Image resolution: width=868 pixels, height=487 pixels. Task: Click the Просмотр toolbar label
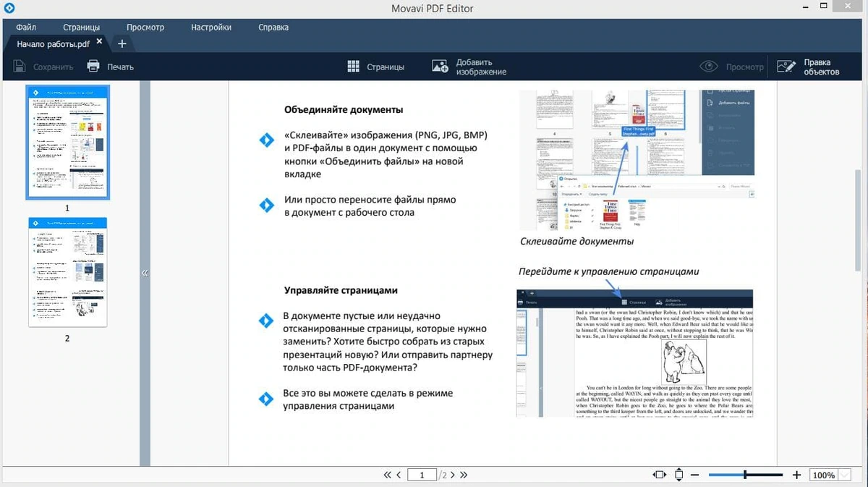point(745,67)
